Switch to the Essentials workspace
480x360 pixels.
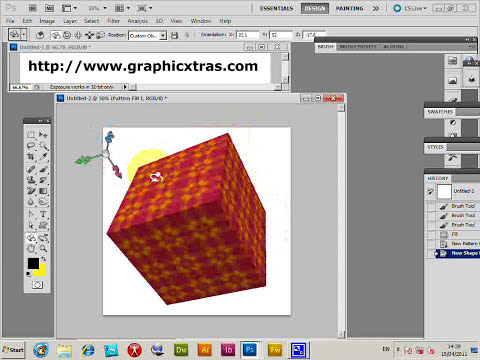click(277, 8)
